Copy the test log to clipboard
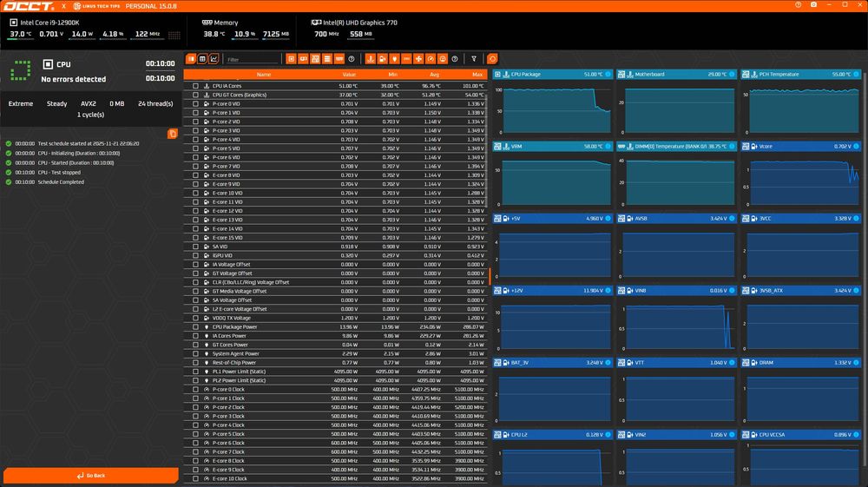868x487 pixels. 173,134
